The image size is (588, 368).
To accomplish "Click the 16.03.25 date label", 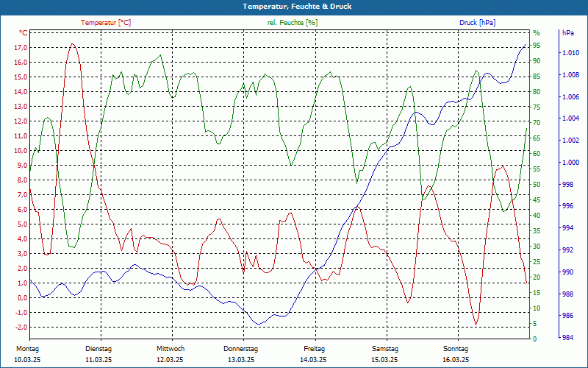I will (456, 360).
